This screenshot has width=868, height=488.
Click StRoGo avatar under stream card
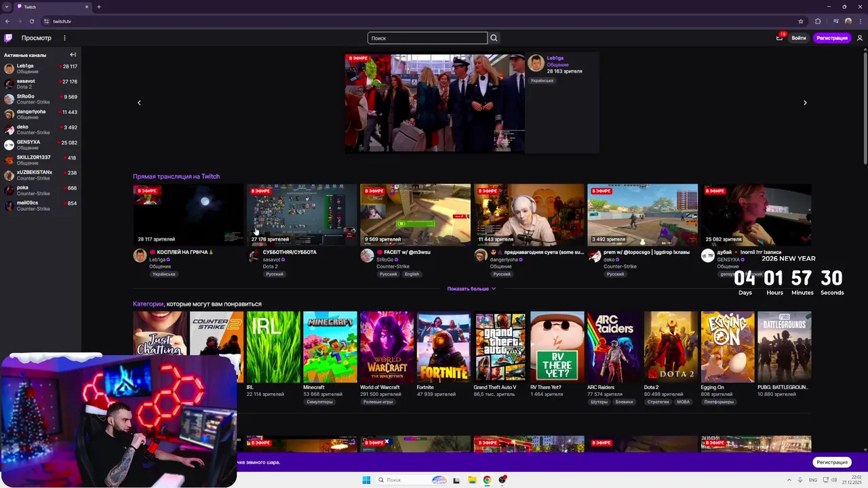(x=367, y=256)
